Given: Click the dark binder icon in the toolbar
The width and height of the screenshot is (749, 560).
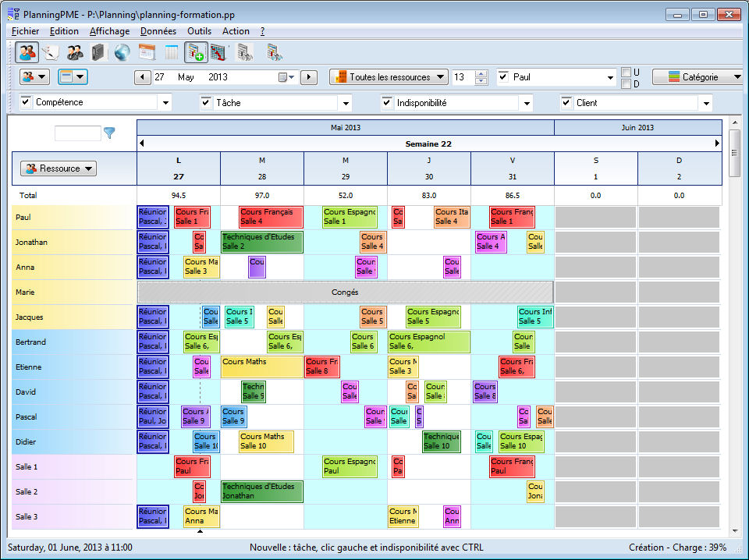Looking at the screenshot, I should 98,52.
